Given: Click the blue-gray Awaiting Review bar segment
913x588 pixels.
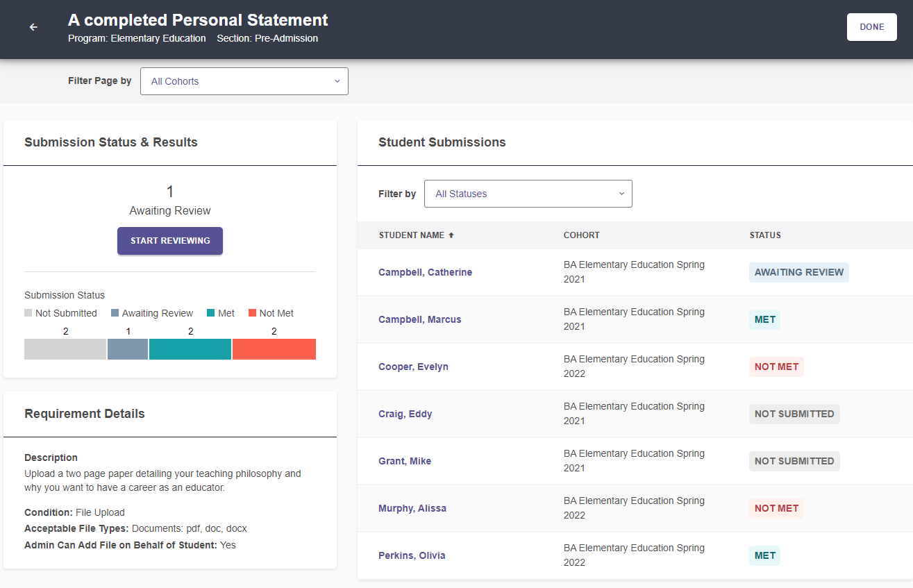Looking at the screenshot, I should (128, 349).
